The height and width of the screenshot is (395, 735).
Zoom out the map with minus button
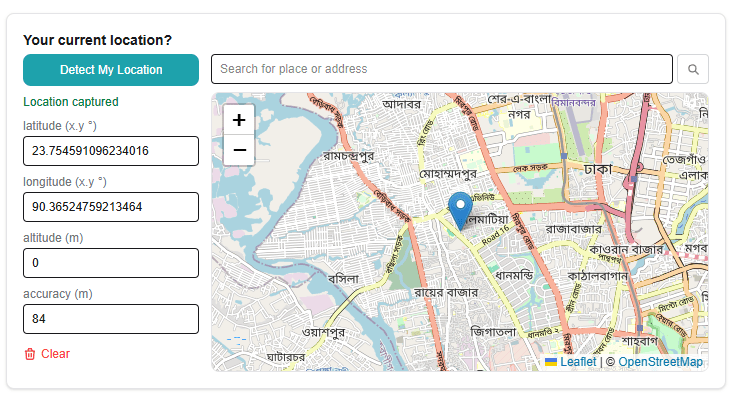point(239,150)
